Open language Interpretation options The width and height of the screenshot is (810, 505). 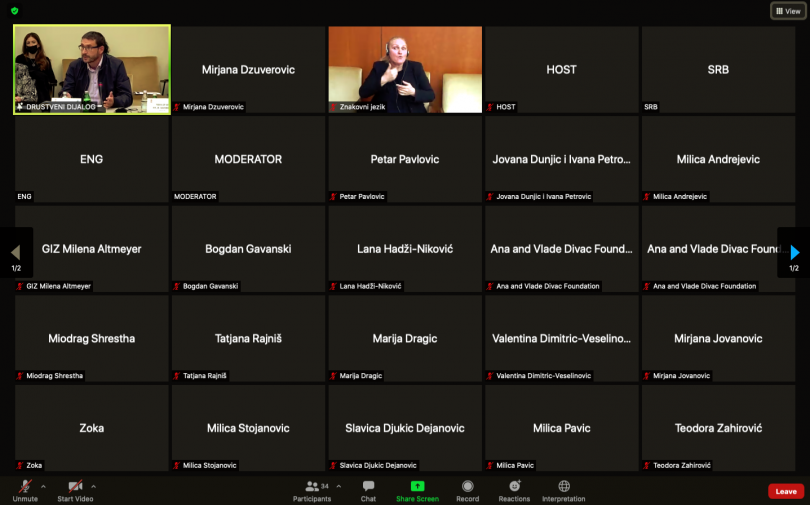point(564,489)
